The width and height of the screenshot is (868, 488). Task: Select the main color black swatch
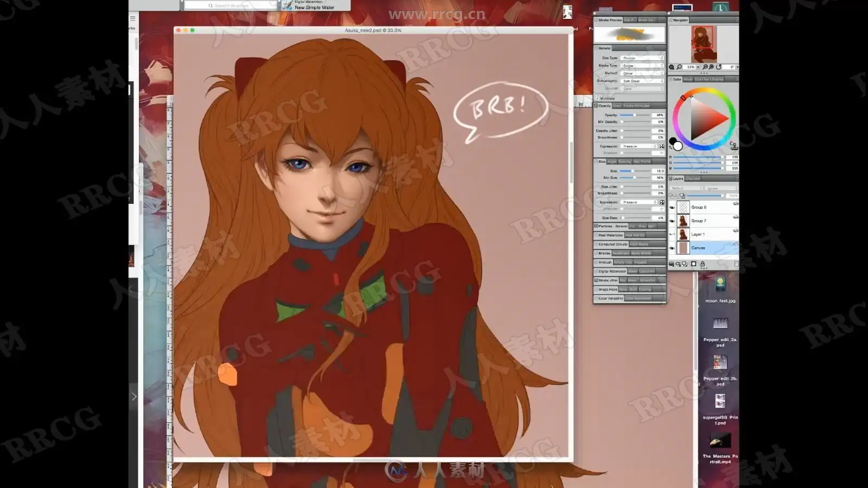(x=673, y=141)
